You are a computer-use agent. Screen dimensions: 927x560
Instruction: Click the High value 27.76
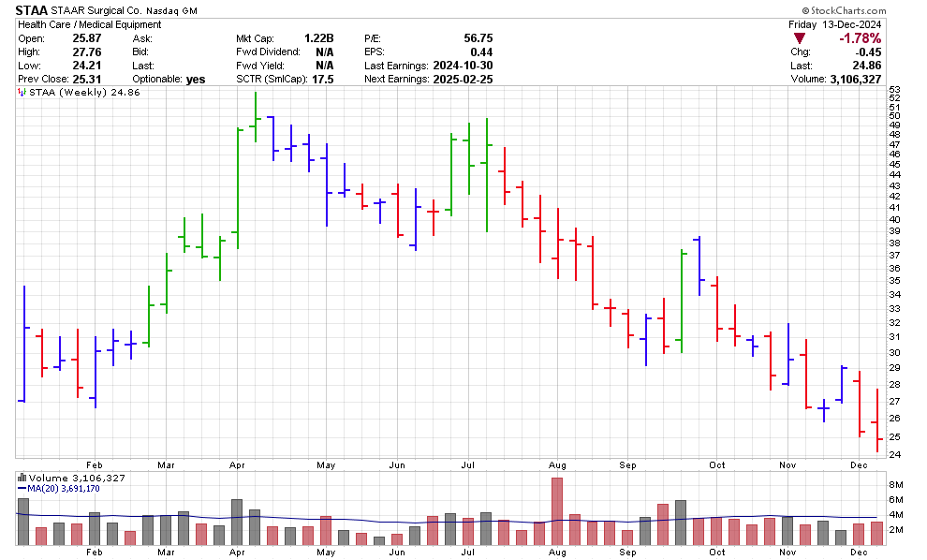(x=87, y=52)
